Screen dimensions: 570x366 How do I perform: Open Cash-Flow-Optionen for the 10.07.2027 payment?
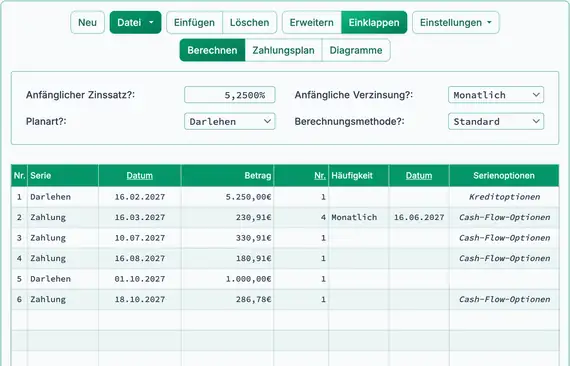(x=504, y=238)
